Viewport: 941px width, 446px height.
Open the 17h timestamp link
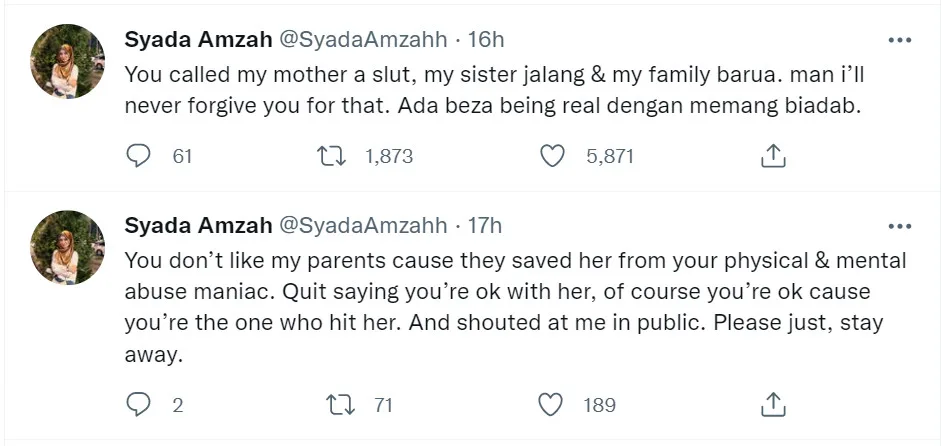click(486, 226)
